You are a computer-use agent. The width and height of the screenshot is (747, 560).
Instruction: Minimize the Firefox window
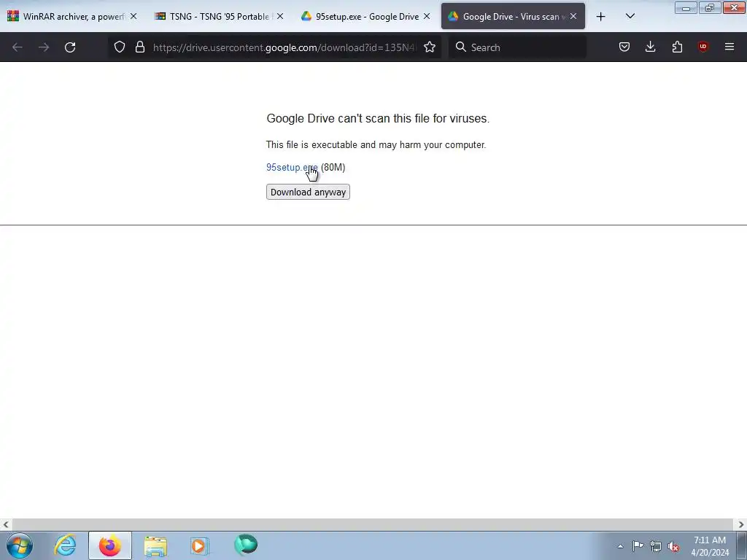(x=686, y=8)
